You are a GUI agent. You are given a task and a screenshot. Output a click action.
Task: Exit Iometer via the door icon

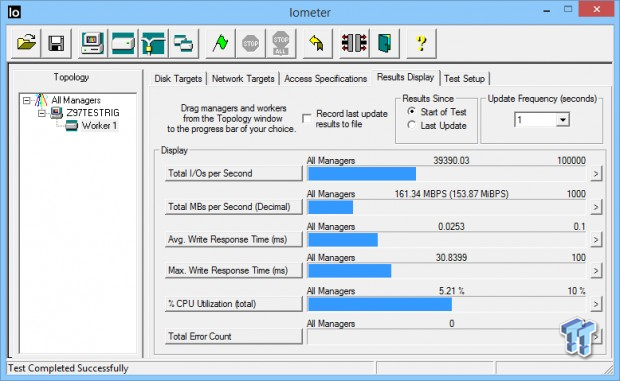click(384, 43)
